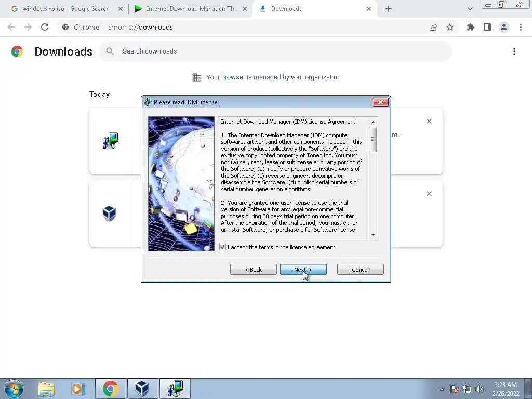Viewport: 532px width, 399px height.
Task: Click the managed organization building icon
Action: pyautogui.click(x=197, y=77)
